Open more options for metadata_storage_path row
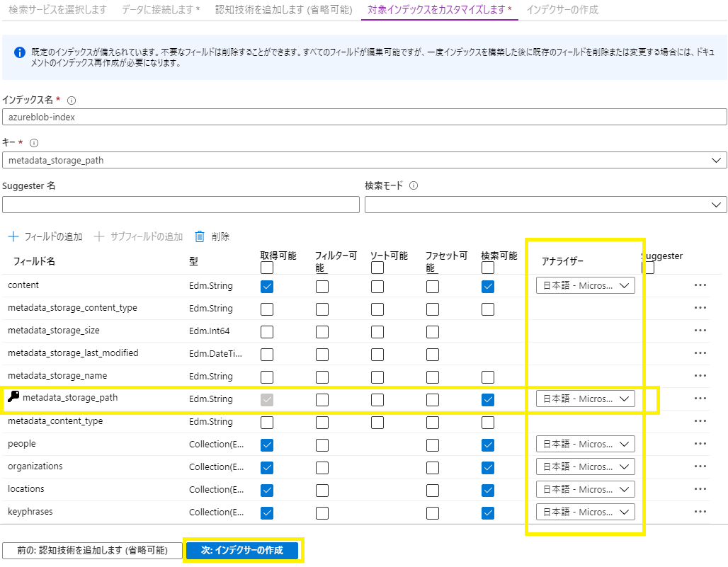Image resolution: width=728 pixels, height=567 pixels. pos(700,398)
